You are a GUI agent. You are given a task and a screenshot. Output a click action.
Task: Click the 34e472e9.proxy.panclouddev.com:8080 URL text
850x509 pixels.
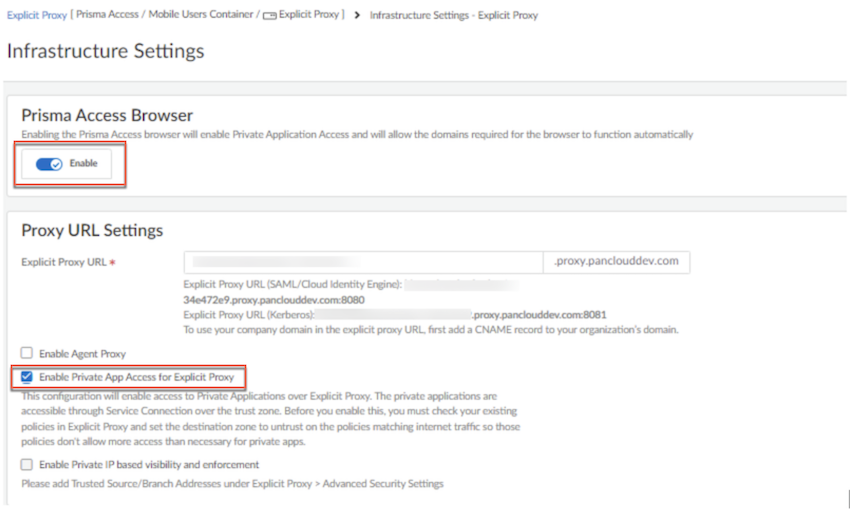point(274,300)
